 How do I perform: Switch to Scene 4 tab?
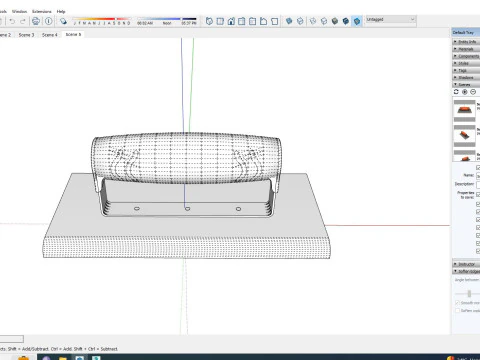click(50, 35)
